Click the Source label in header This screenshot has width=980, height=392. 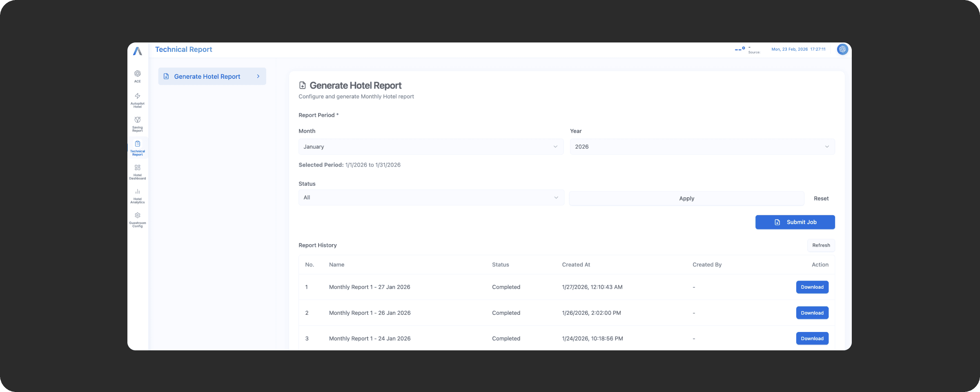point(754,52)
